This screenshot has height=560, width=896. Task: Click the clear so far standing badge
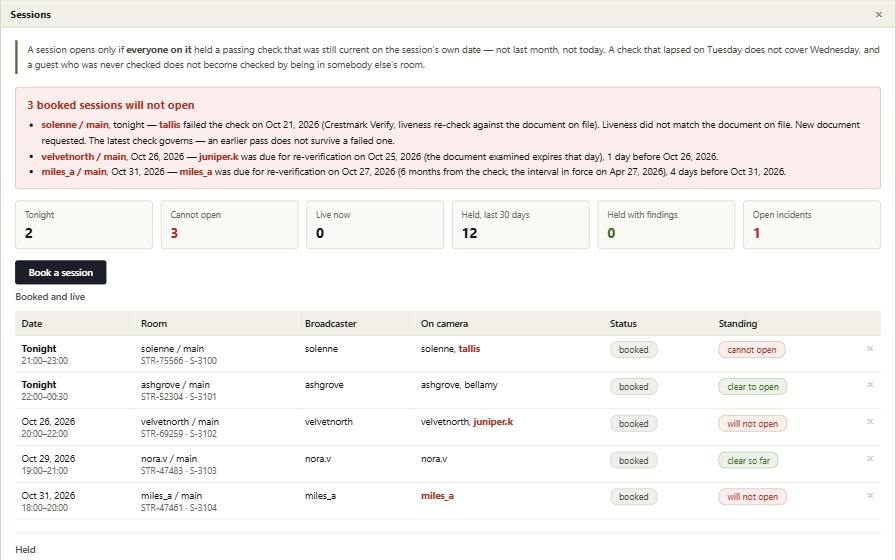tap(748, 461)
